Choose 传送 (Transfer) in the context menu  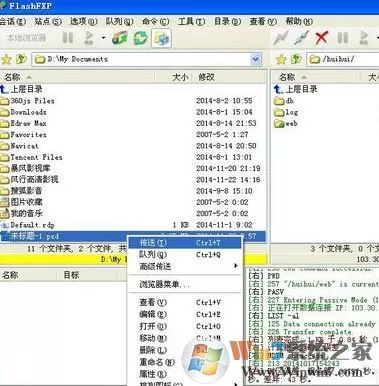pyautogui.click(x=185, y=243)
